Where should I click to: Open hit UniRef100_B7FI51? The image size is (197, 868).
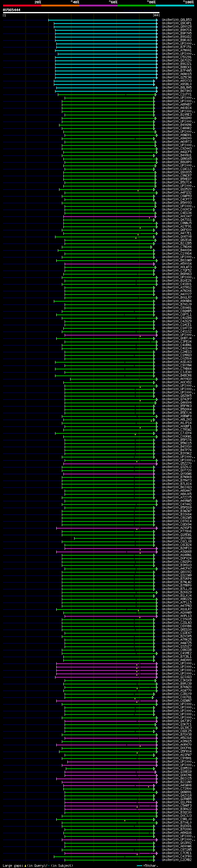click(x=177, y=47)
